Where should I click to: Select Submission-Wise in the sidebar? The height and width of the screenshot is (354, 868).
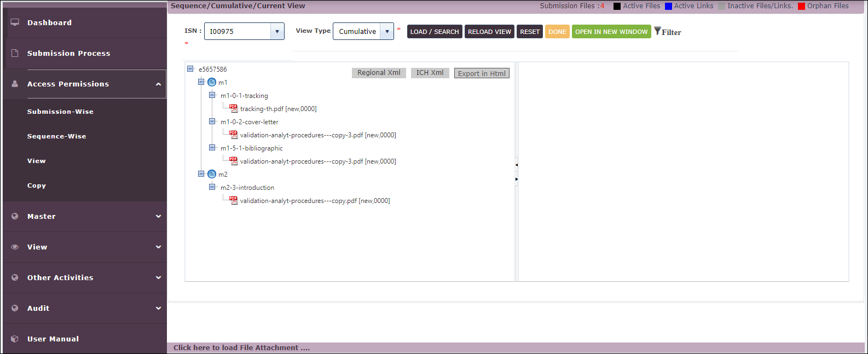pos(60,112)
